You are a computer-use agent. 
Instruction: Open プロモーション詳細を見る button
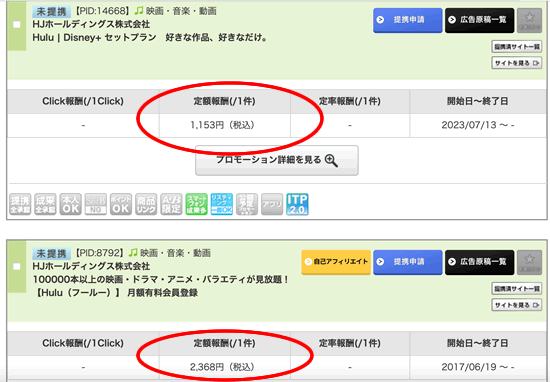click(x=277, y=160)
